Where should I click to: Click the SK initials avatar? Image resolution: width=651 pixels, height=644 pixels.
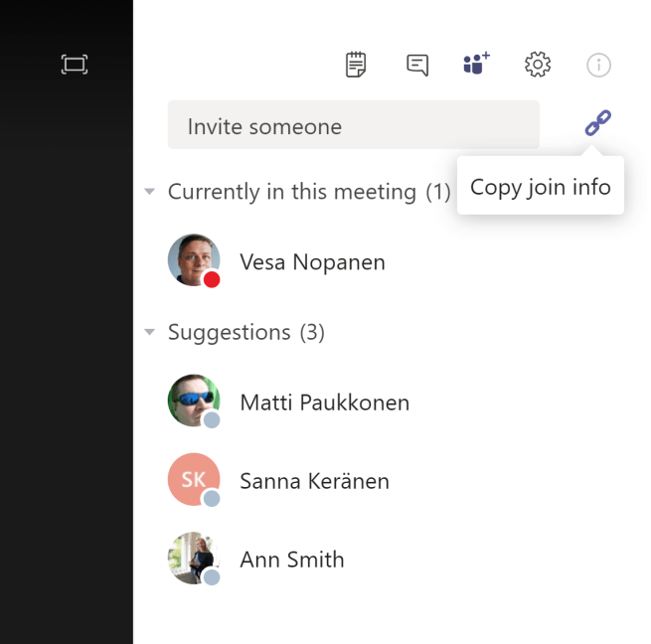[193, 479]
